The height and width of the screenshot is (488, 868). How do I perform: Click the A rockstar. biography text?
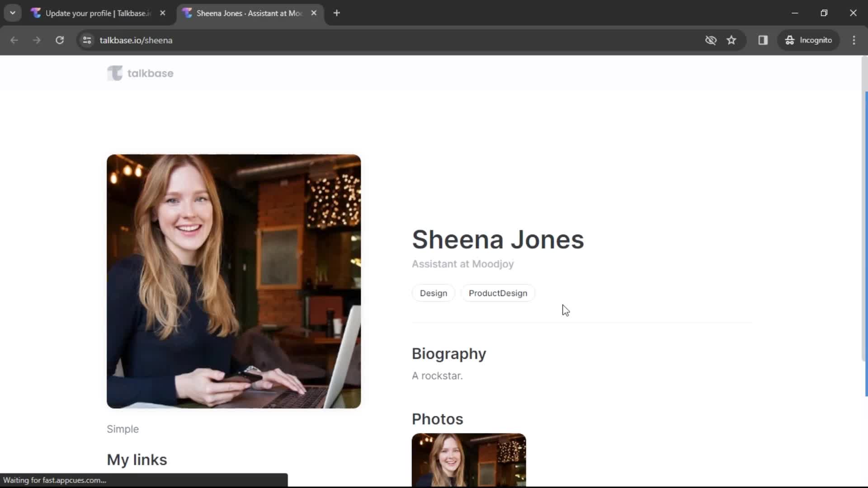pos(437,376)
